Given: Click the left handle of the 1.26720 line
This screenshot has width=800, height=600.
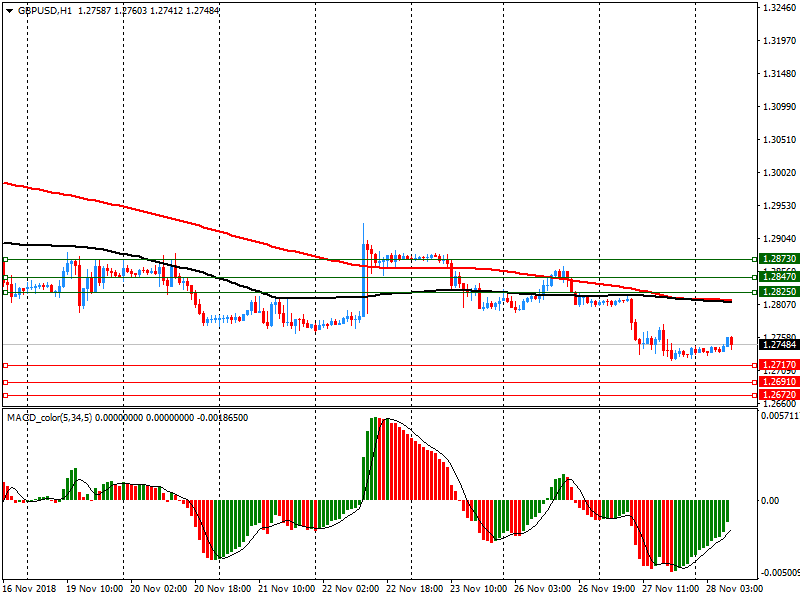Looking at the screenshot, I should coord(5,395).
